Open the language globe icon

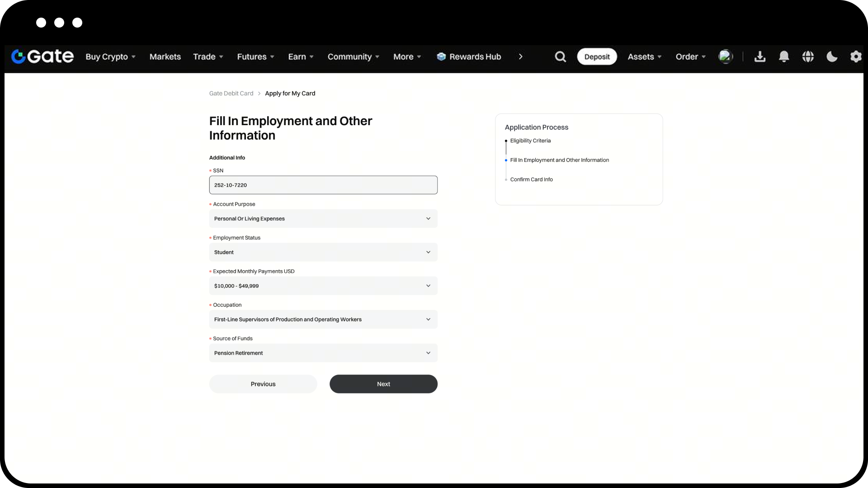click(808, 56)
